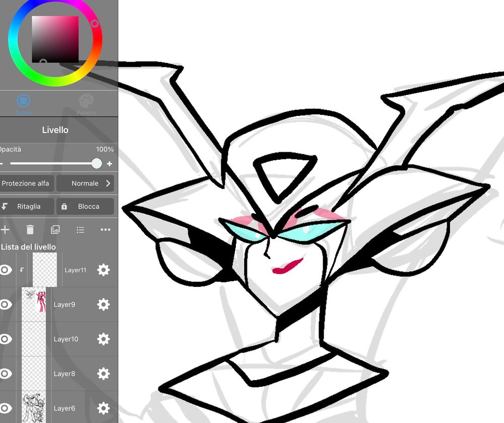Select Layer11 thumbnail
504x423 pixels.
tap(45, 270)
